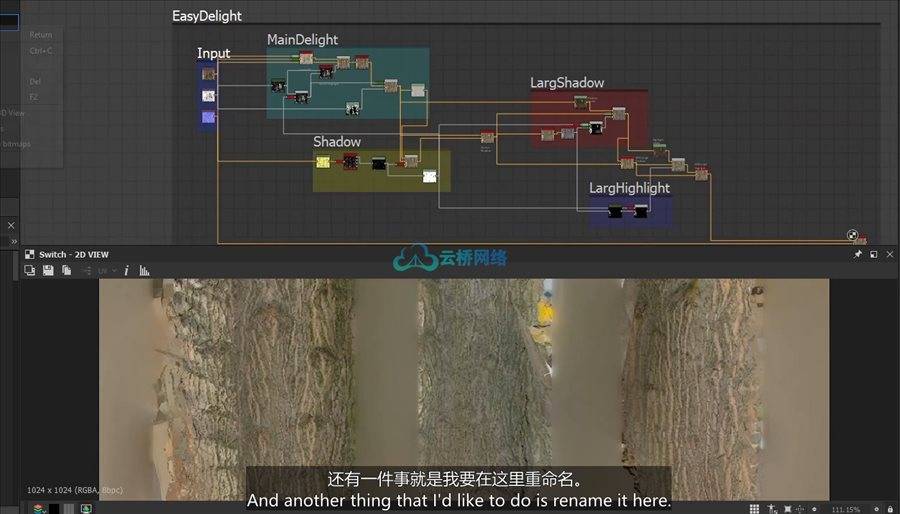Close the 2D VIEW panel
Image resolution: width=900 pixels, height=514 pixels.
coord(890,254)
